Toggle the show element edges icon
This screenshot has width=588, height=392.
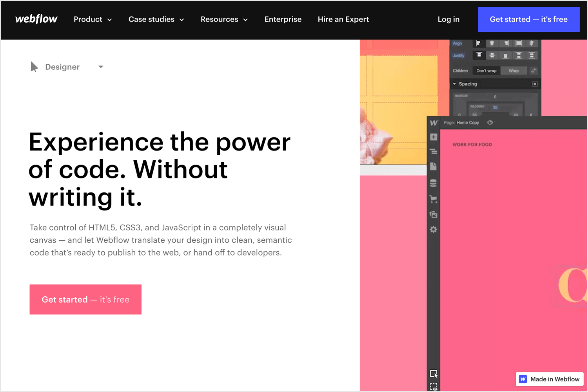click(x=434, y=387)
